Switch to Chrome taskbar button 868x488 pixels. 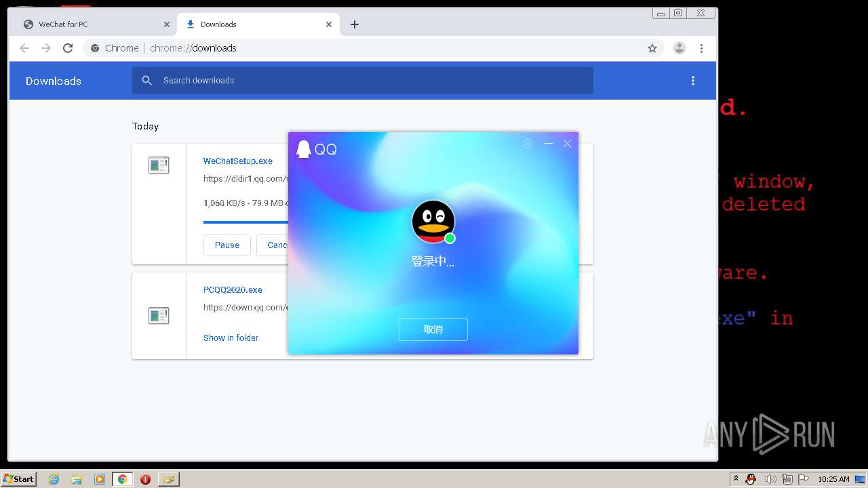122,479
